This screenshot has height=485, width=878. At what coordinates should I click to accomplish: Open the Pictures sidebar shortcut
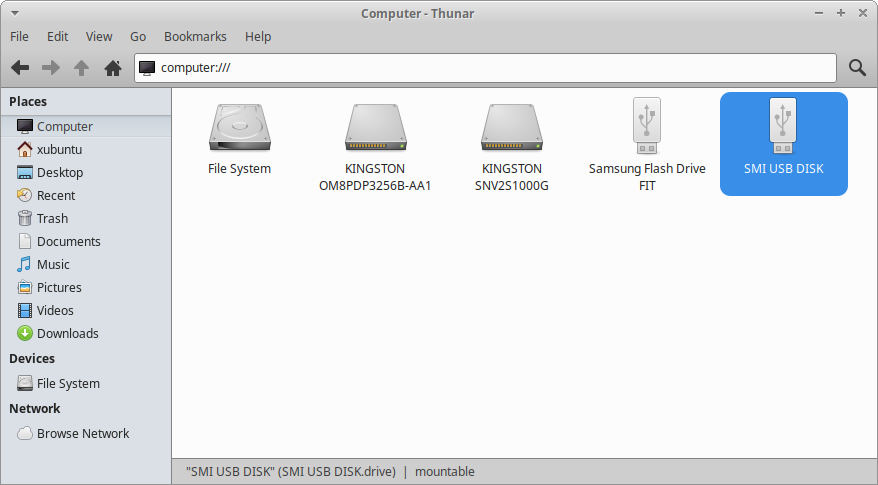coord(59,287)
